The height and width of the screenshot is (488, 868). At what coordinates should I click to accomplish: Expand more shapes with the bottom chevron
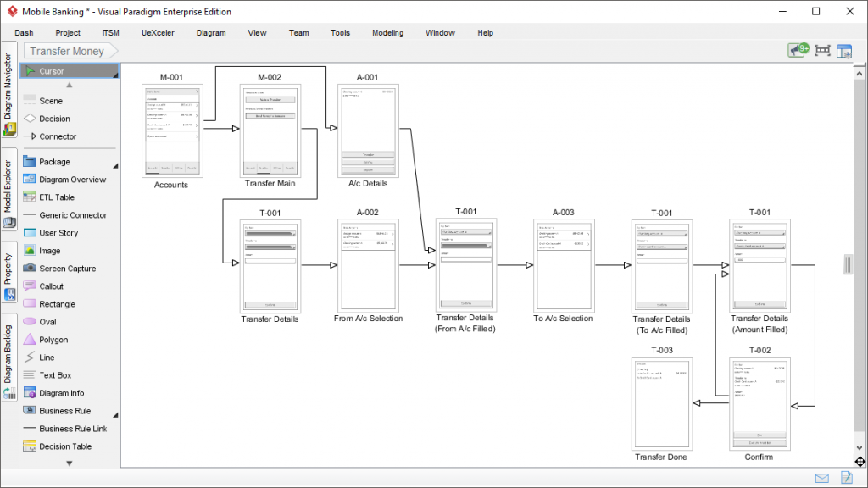(68, 462)
